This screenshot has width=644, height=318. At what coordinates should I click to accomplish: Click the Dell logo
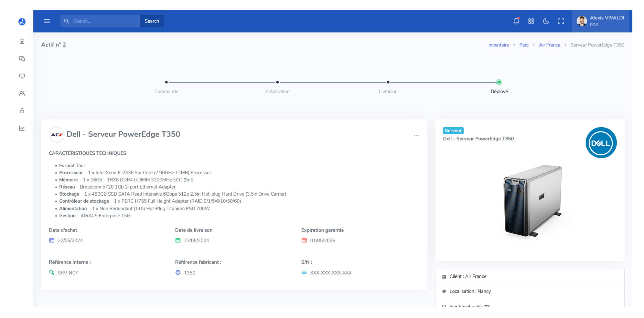pyautogui.click(x=601, y=143)
